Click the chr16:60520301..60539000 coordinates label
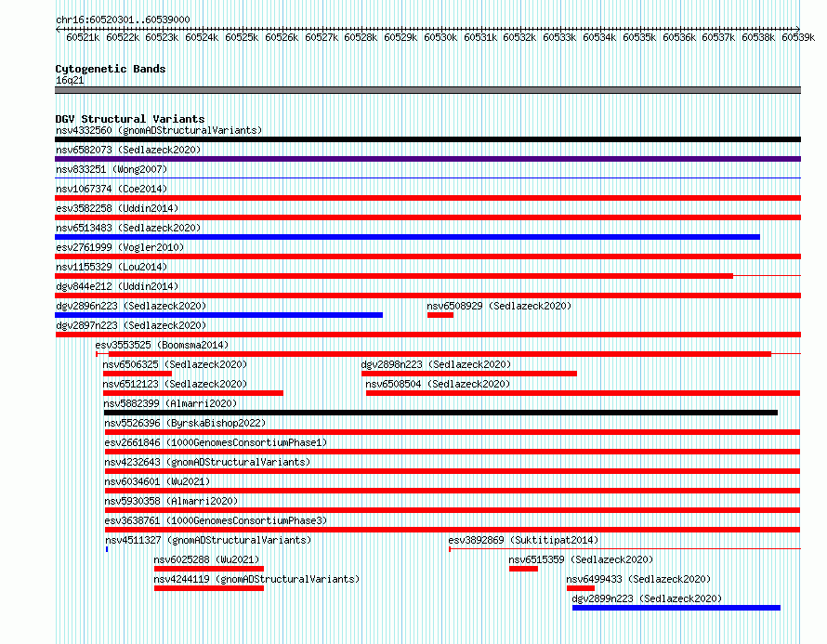 [x=123, y=20]
